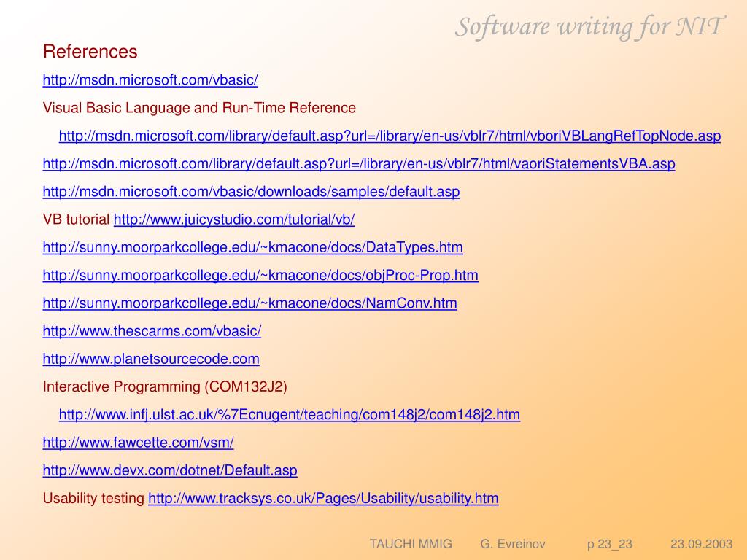Open the devx.com dotnet Default.asp link
The image size is (747, 560).
click(170, 470)
